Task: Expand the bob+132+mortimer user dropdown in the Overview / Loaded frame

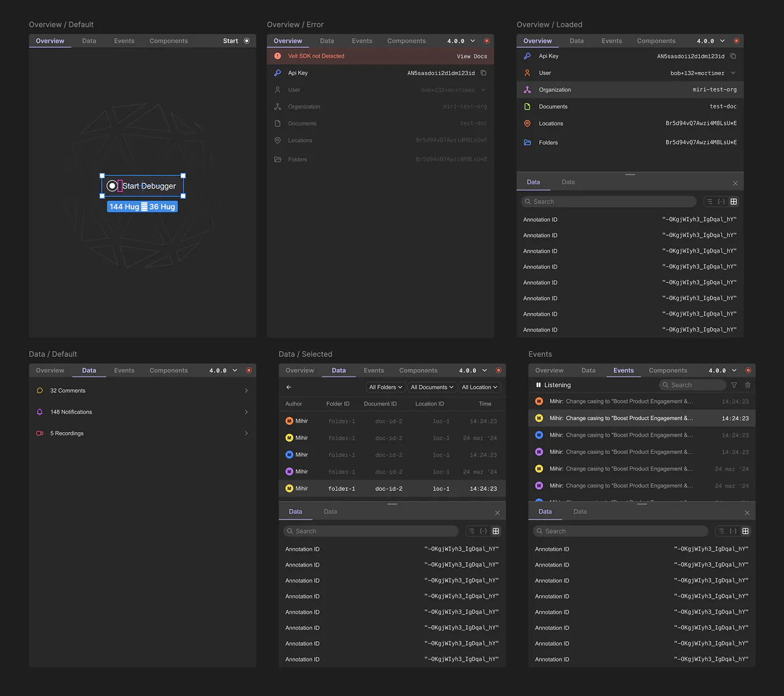Action: [x=733, y=73]
